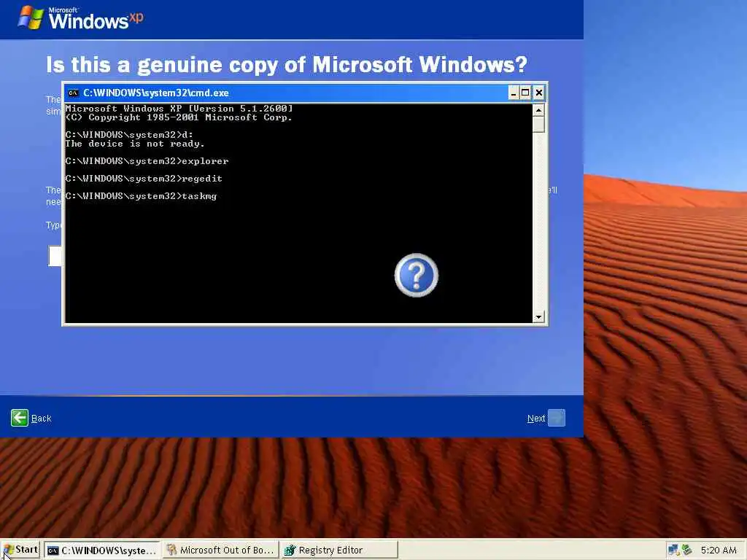Switch to cmd.exe taskbar button

click(x=102, y=551)
